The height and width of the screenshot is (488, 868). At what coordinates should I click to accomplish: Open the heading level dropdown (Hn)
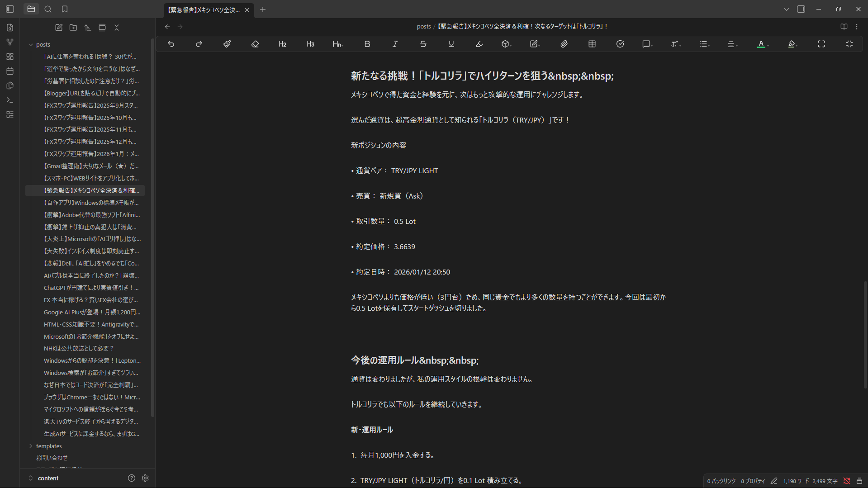coord(337,44)
